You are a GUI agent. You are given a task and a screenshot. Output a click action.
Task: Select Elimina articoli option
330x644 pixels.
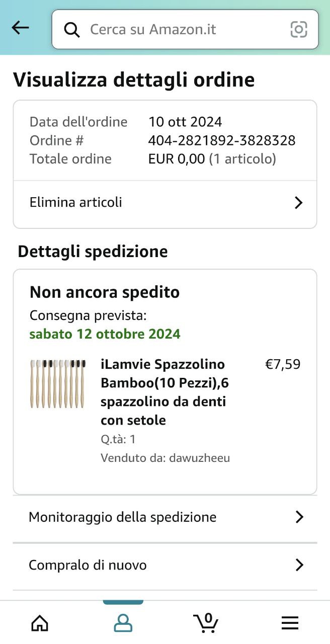point(76,203)
